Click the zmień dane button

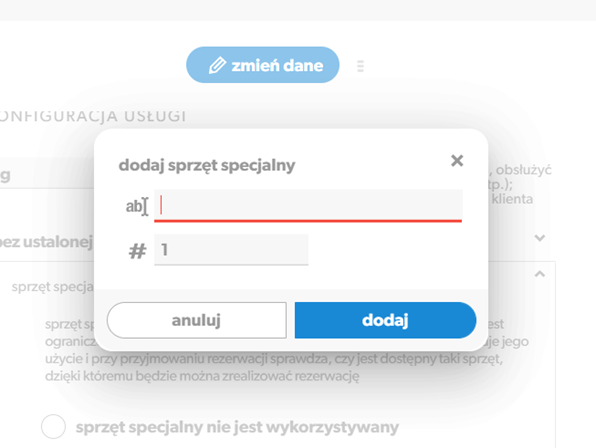tap(263, 65)
